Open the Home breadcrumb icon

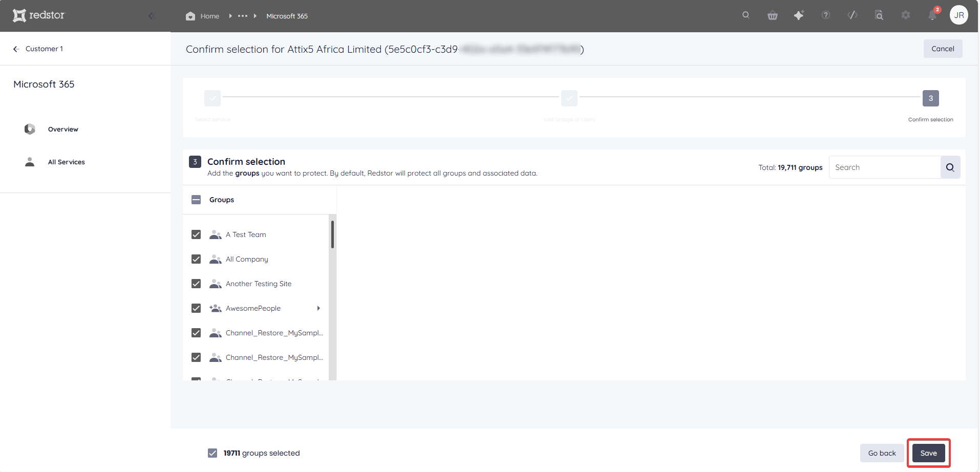[190, 16]
